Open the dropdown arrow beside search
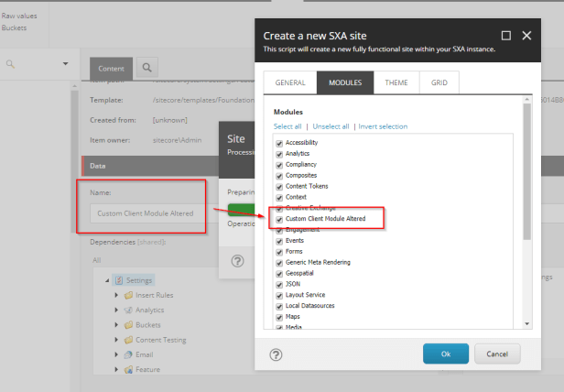This screenshot has height=392, width=564. click(66, 63)
